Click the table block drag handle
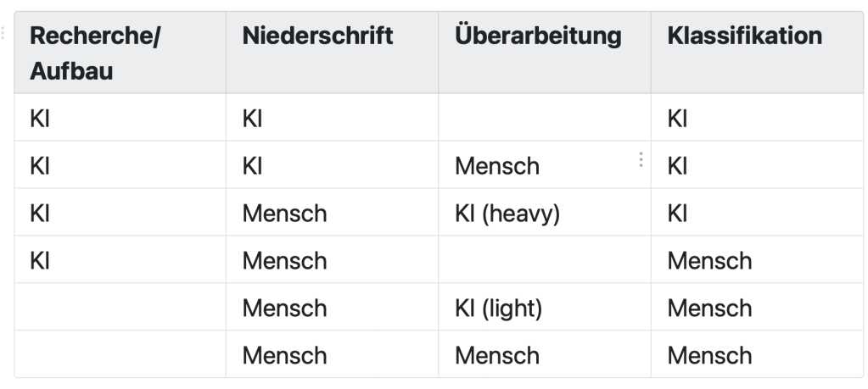 (3, 33)
